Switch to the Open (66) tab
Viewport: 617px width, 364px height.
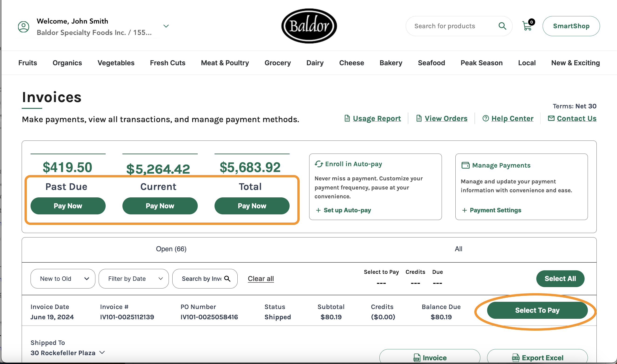171,249
